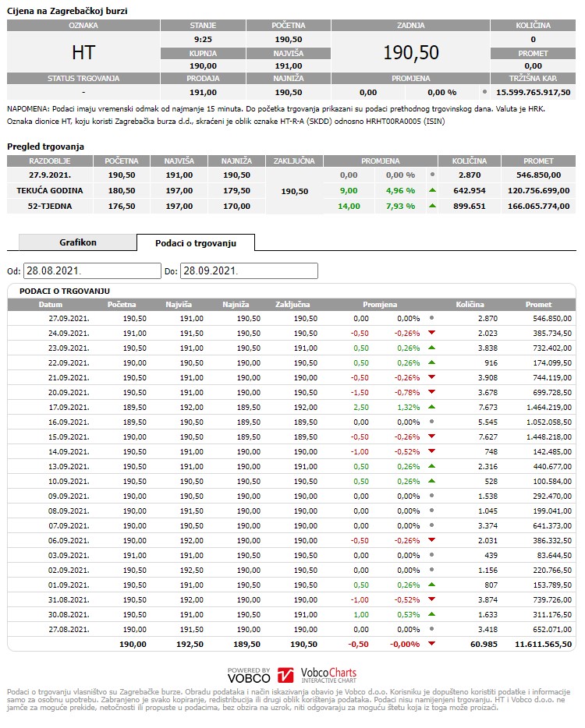Click total turnover 11.611.565,50

coord(543,645)
